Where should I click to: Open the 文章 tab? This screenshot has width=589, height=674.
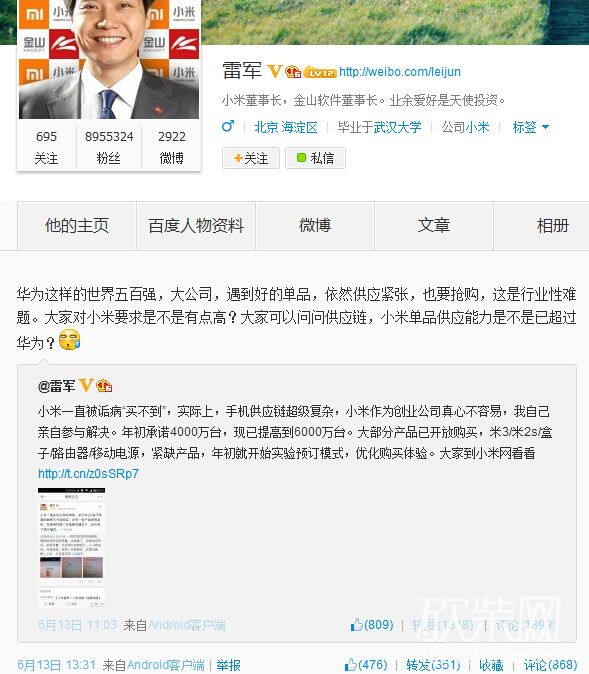click(434, 225)
